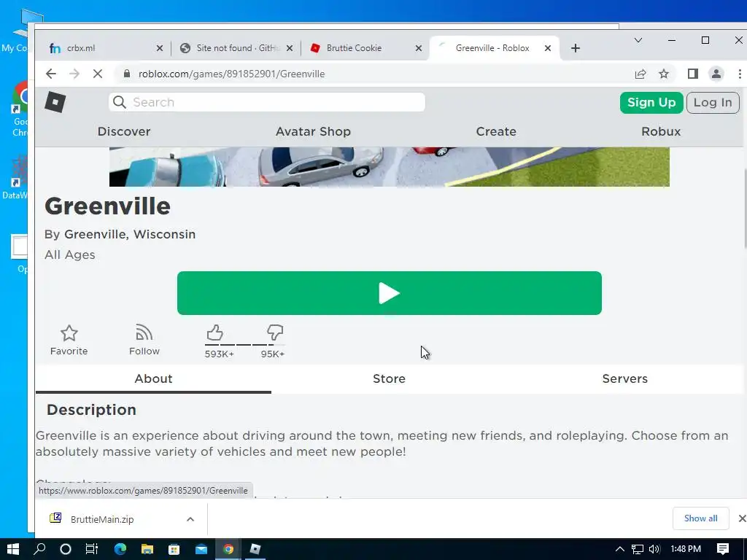Click the Roblox app taskbar icon
This screenshot has height=560, width=747.
coord(255,549)
